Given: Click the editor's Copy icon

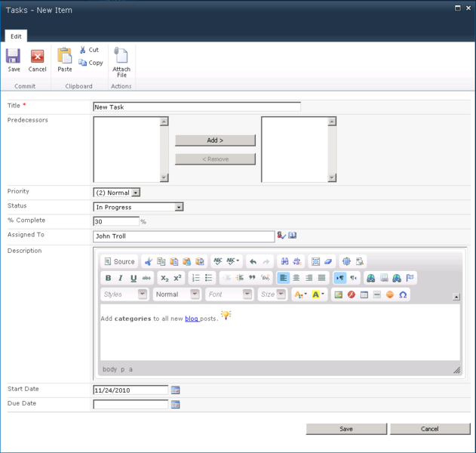Looking at the screenshot, I should tap(161, 261).
